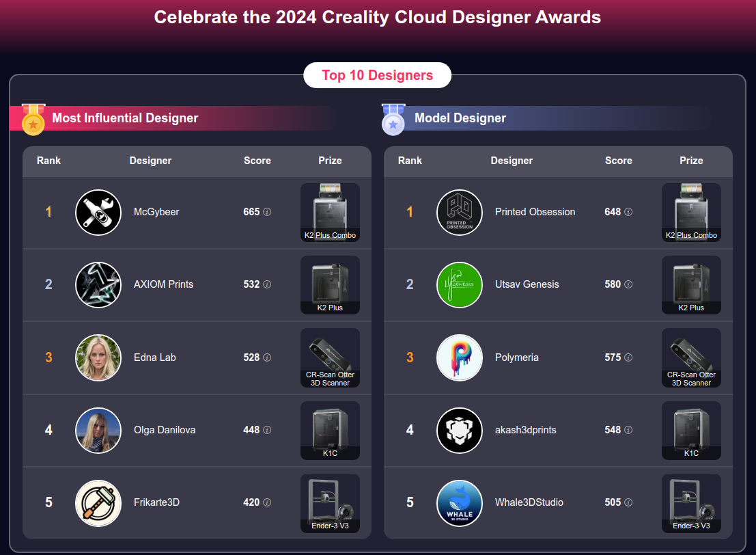756x555 pixels.
Task: View AXIOM Prints' K2 Plus prize image
Action: [331, 285]
